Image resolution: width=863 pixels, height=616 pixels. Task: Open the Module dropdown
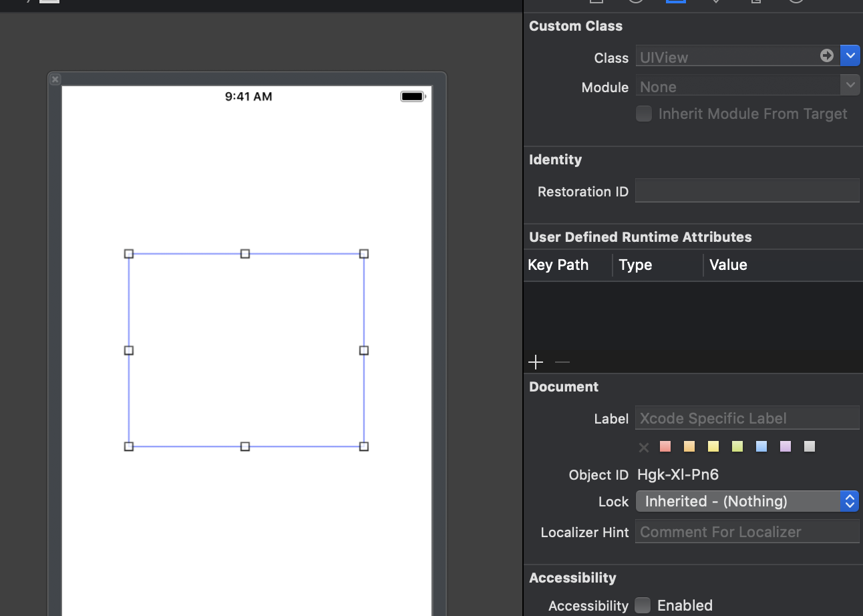(x=850, y=86)
